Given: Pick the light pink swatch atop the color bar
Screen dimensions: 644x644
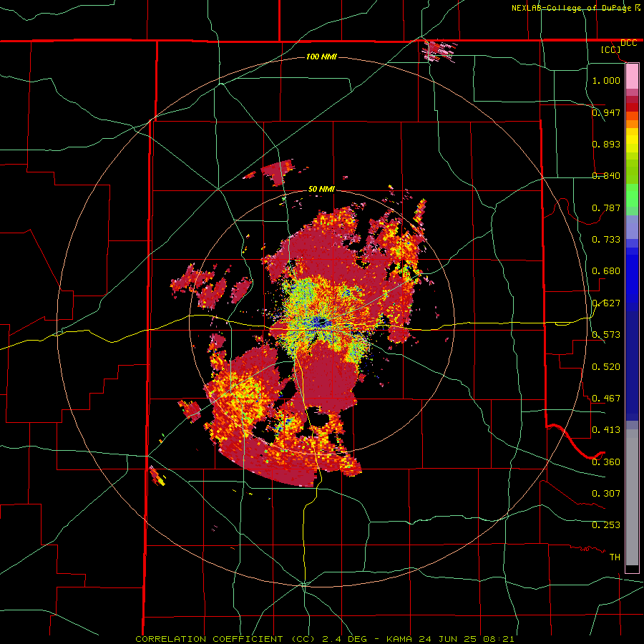Looking at the screenshot, I should (x=632, y=76).
